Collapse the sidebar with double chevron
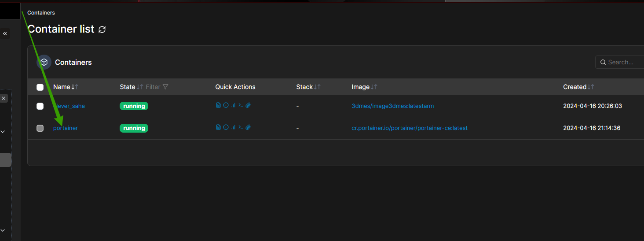Screen dimensions: 644x241 click(x=5, y=33)
